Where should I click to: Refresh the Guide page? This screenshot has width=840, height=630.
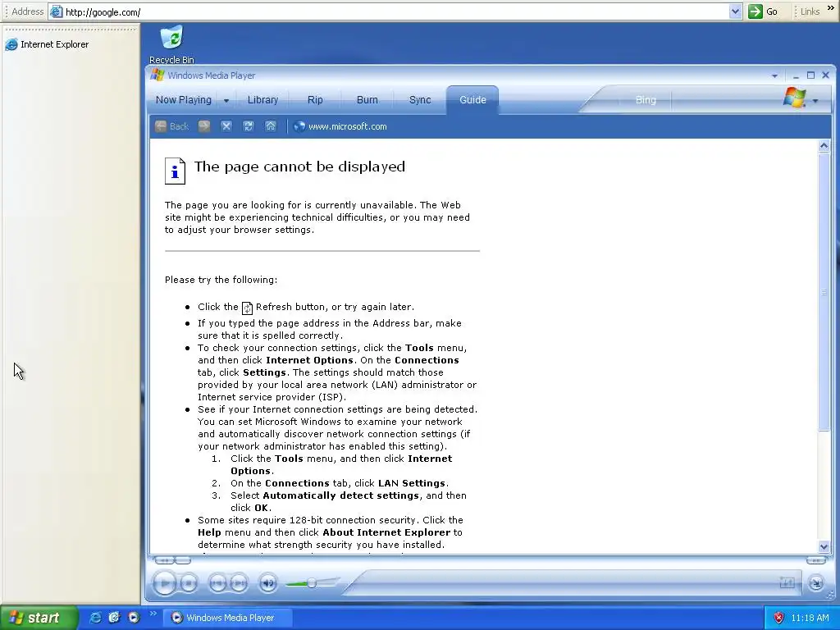point(248,126)
